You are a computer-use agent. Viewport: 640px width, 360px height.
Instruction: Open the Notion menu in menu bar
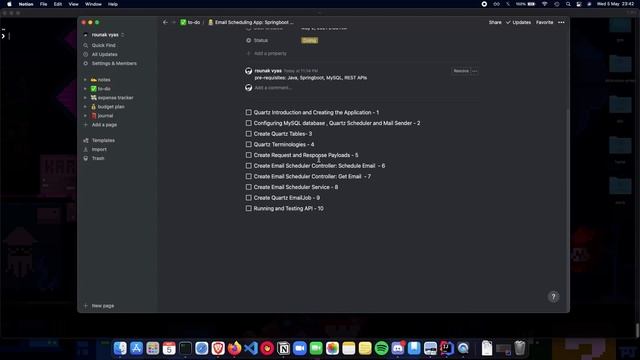(26, 4)
